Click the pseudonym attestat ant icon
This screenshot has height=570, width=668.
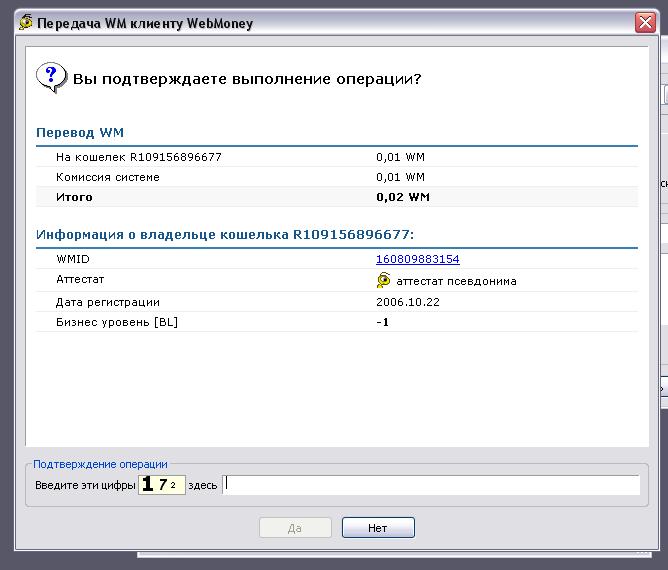coord(383,280)
